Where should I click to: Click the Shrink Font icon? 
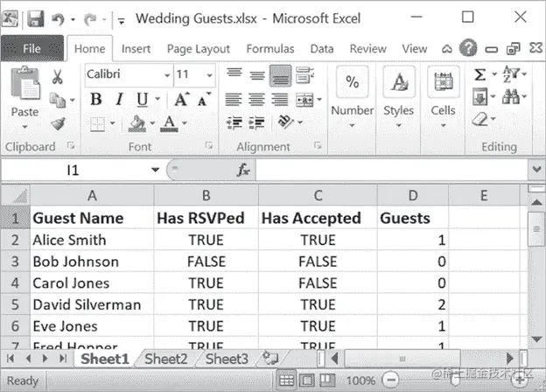(x=204, y=99)
